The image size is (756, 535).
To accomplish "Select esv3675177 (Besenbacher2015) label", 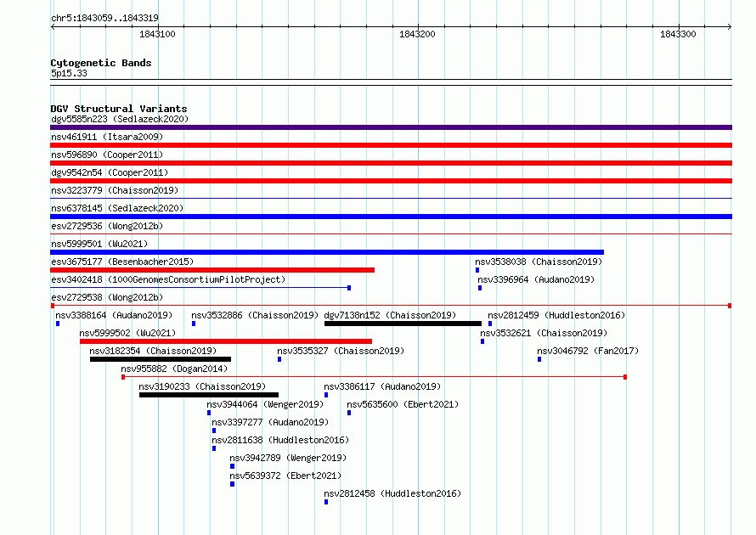I will coord(122,262).
